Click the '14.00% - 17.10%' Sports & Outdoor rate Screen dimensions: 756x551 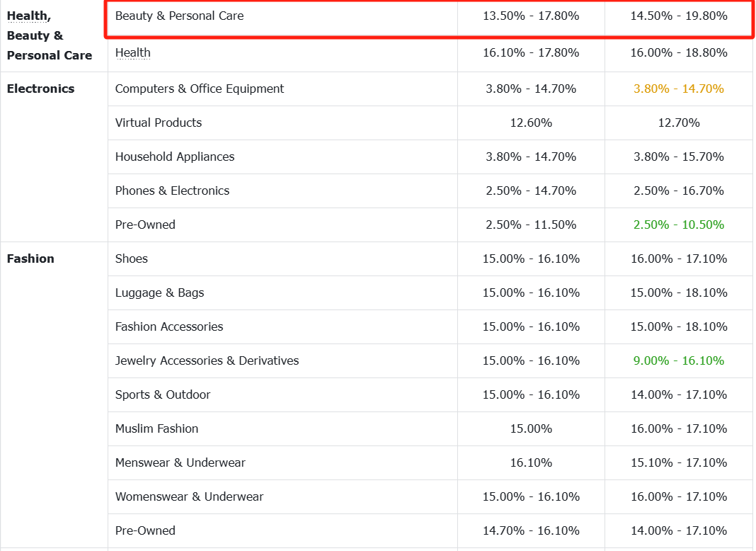(679, 394)
